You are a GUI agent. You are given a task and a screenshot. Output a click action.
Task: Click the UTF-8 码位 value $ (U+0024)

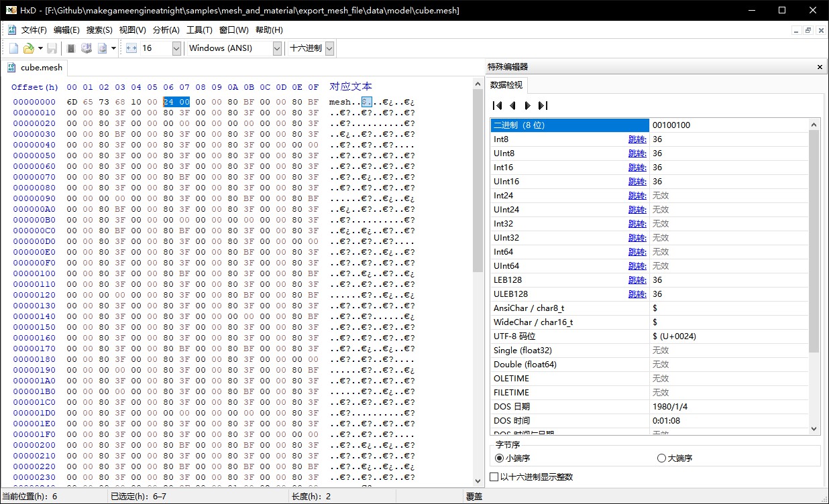click(x=675, y=336)
